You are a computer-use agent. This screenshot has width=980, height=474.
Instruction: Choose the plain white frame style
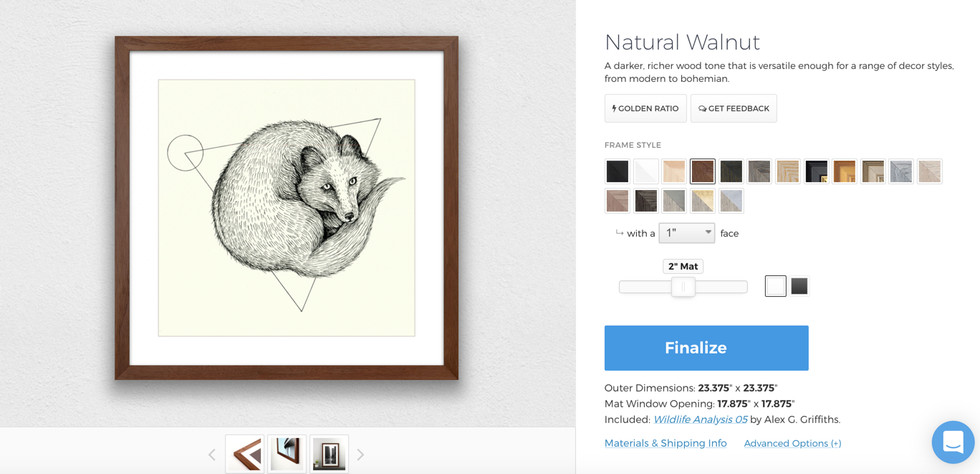[x=646, y=171]
